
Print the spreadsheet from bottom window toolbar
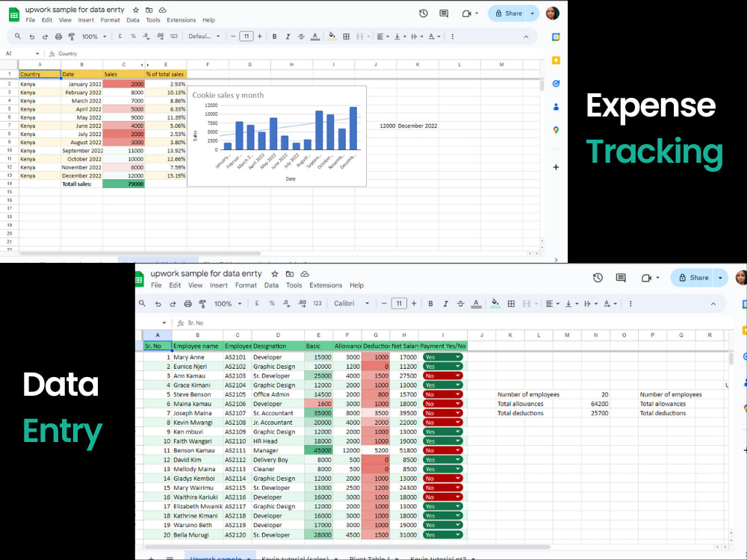(187, 303)
